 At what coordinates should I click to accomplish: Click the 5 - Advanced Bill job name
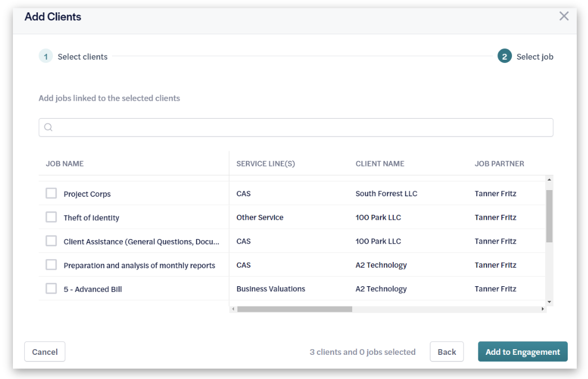click(93, 290)
